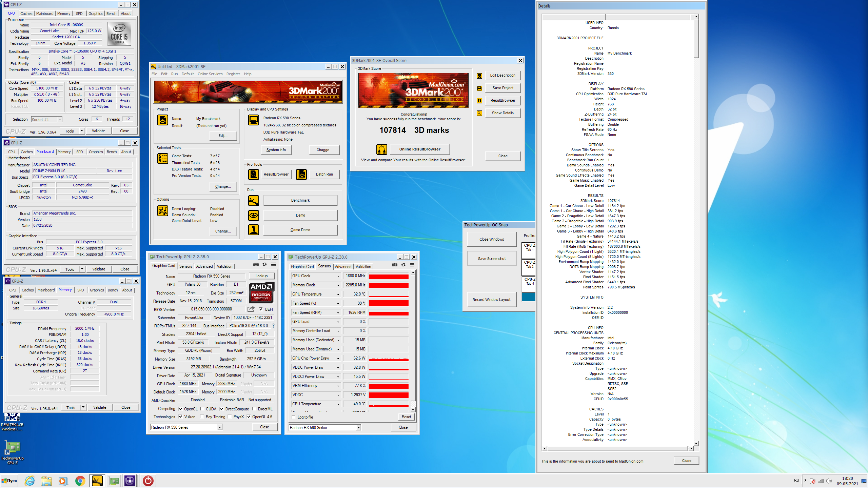
Task: Switch to the Caches tab in top CPU-Z window
Action: click(x=26, y=14)
